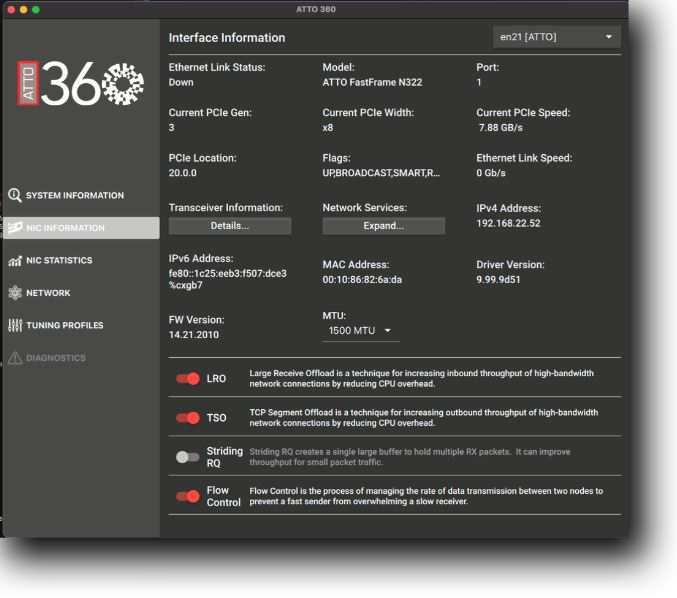Maximize the window with green button
677x598 pixels.
36,9
